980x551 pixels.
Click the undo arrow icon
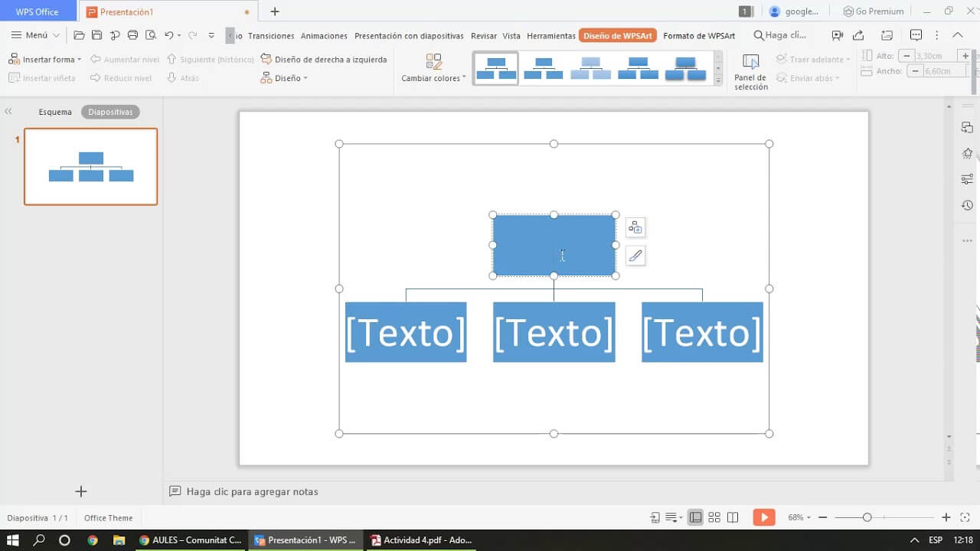click(169, 35)
